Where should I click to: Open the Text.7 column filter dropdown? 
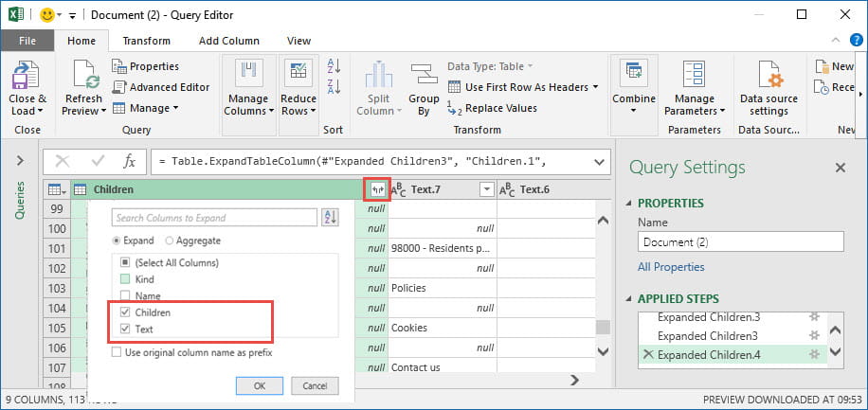487,189
